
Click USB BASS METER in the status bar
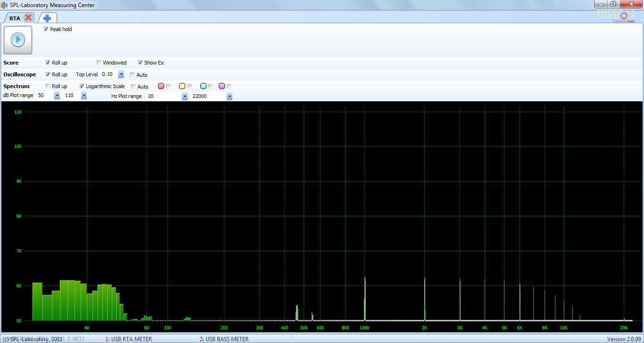click(224, 339)
